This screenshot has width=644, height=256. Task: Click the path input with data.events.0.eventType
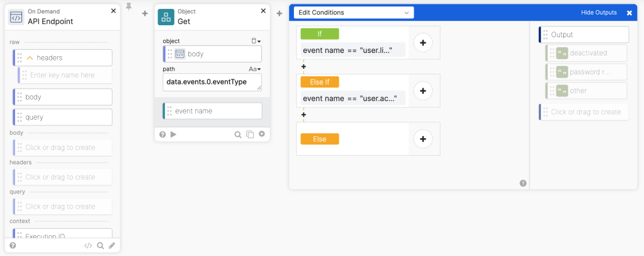click(x=212, y=82)
